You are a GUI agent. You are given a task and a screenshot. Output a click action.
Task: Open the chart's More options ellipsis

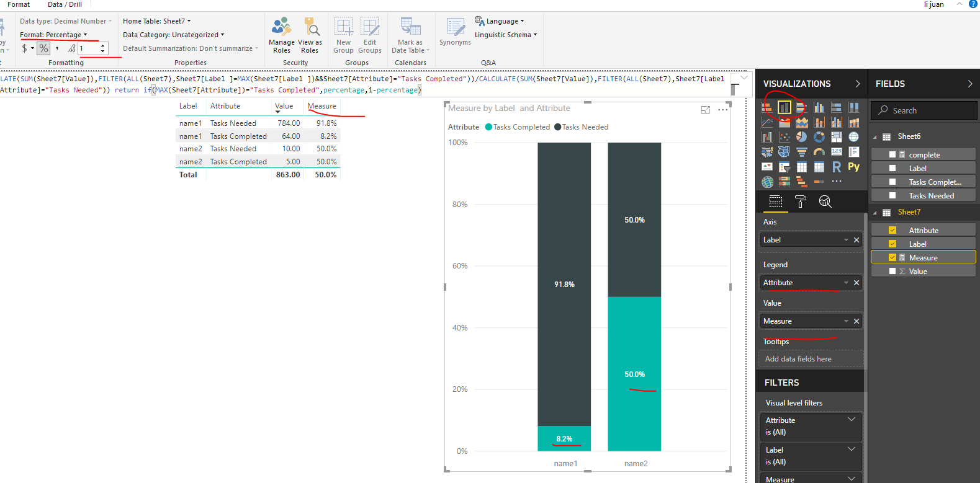coord(723,110)
